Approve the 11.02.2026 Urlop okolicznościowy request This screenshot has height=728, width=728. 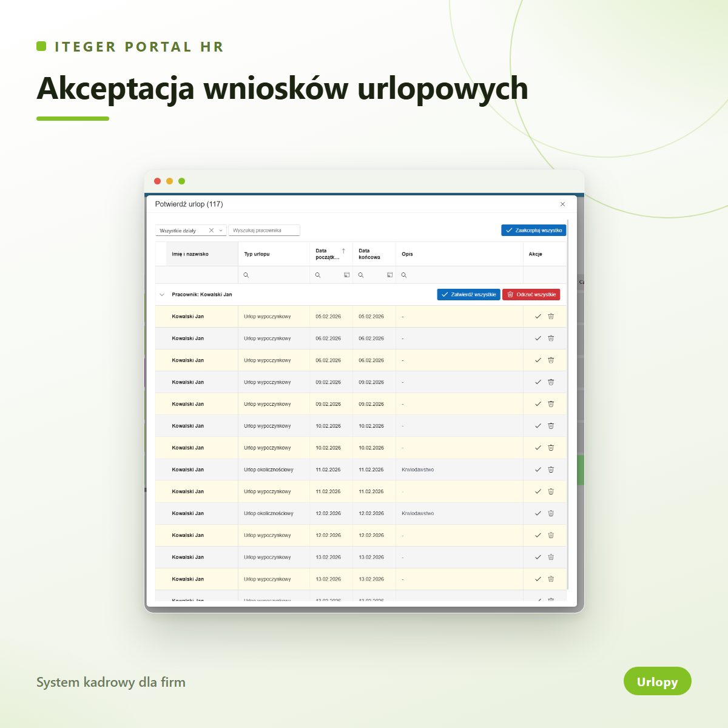point(538,470)
